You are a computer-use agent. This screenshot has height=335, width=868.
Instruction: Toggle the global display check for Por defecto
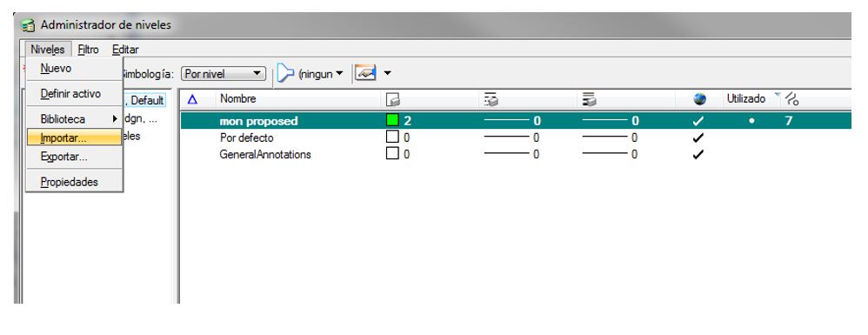tap(698, 137)
